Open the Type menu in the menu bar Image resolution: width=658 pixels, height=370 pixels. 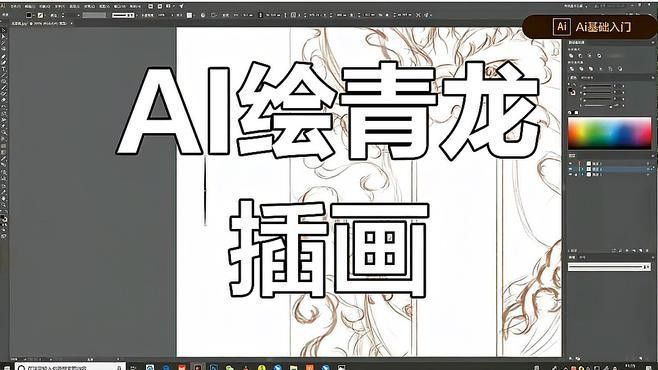[x=59, y=7]
